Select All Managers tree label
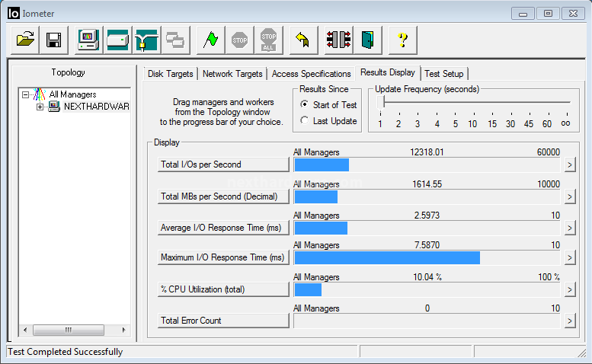This screenshot has height=364, width=592. pyautogui.click(x=72, y=94)
